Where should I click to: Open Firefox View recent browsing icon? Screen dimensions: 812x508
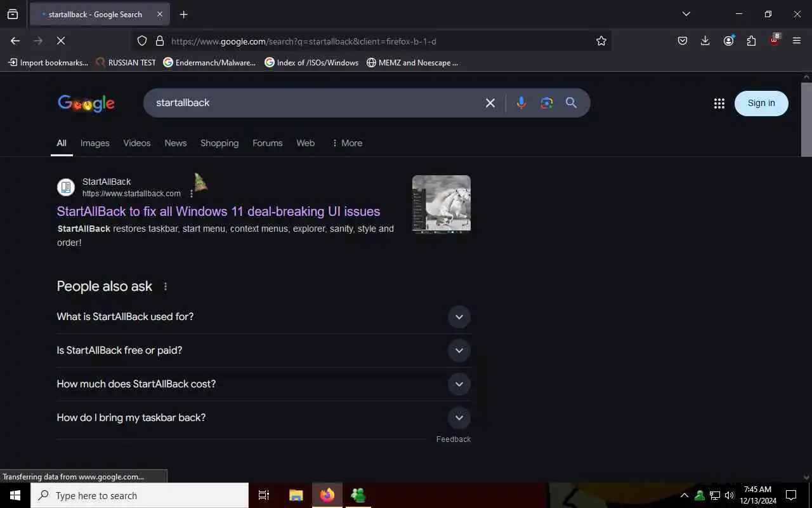pos(13,14)
